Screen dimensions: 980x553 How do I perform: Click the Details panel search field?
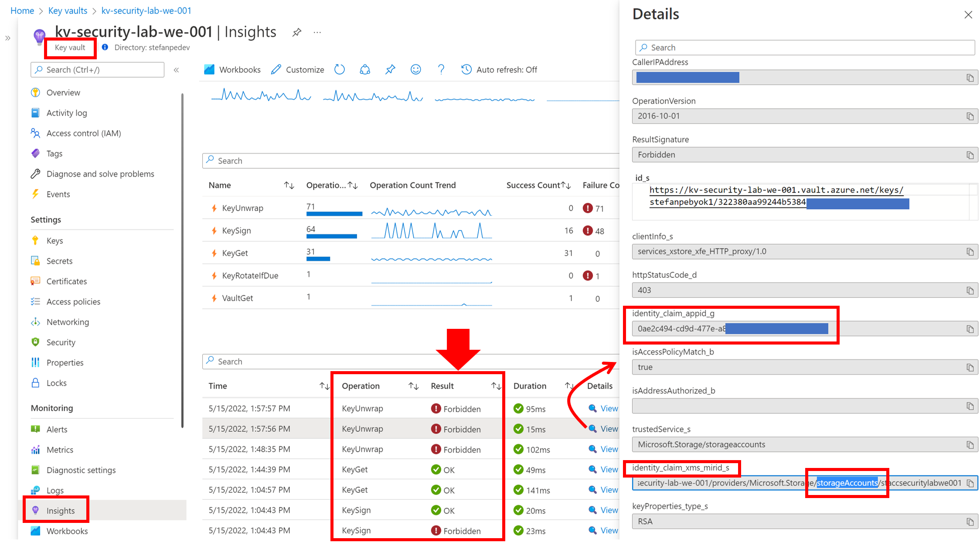point(804,48)
